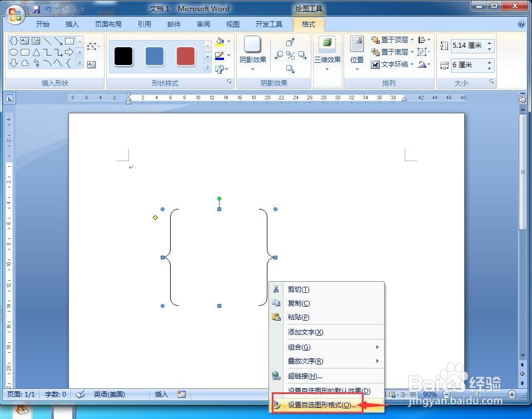Toggle shadow on/off center icon
Screen dimensions: 532x419
(290, 56)
